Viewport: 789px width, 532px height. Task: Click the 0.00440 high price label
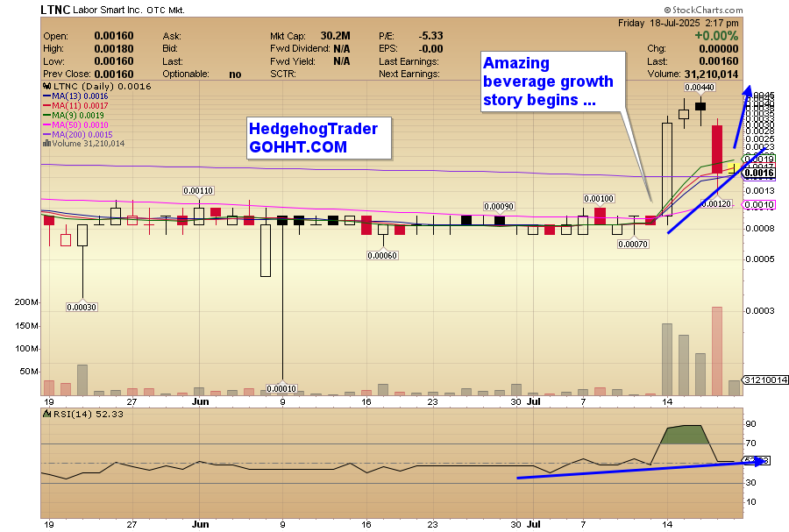click(700, 87)
